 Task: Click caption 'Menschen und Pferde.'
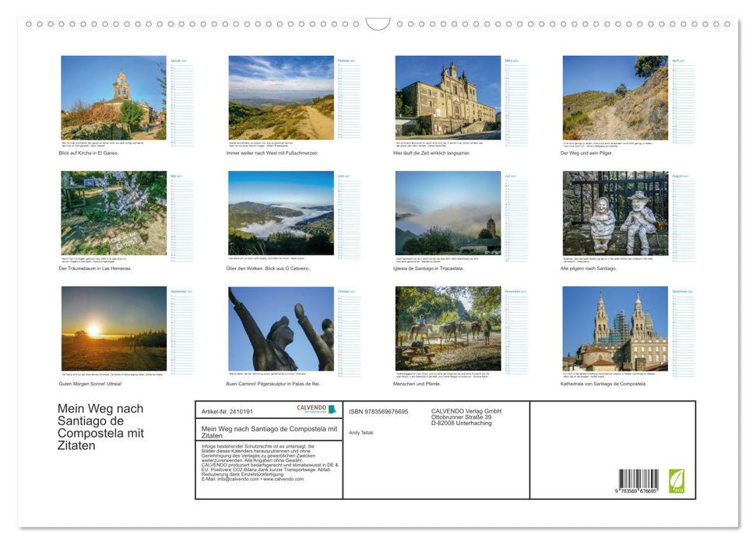click(417, 384)
